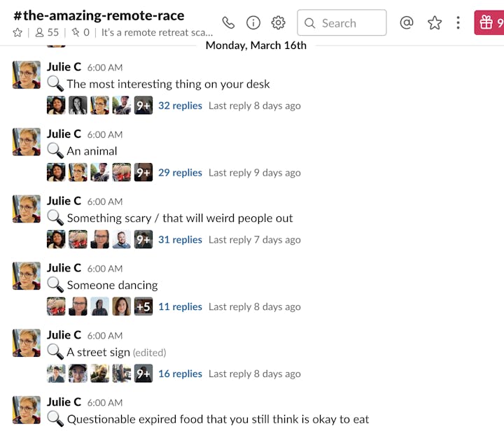Open starred items from header star
504x431 pixels.
click(x=435, y=23)
